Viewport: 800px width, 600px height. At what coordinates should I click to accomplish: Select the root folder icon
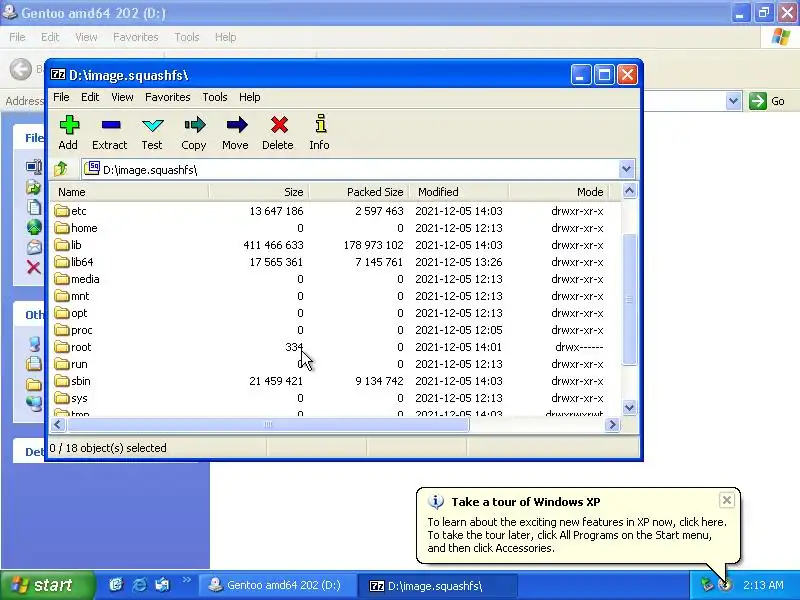(62, 347)
